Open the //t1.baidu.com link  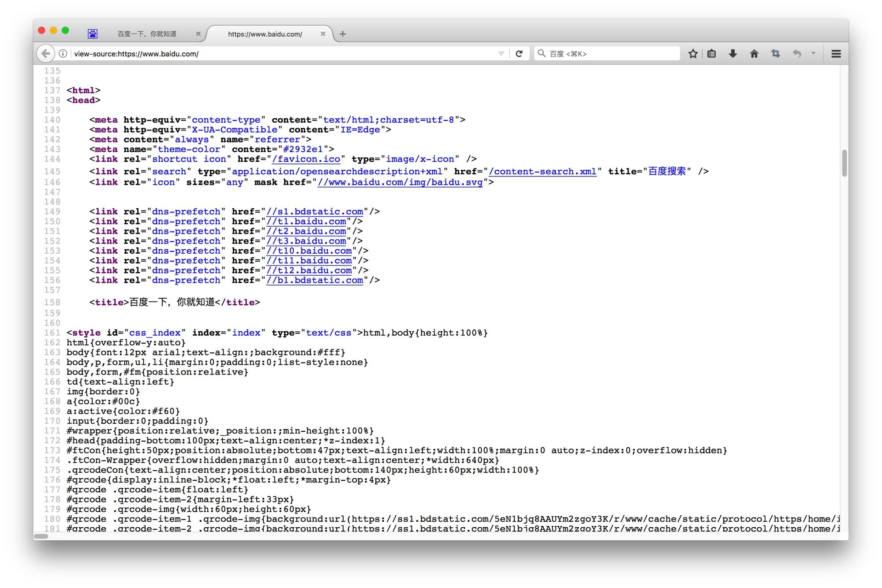tap(306, 221)
